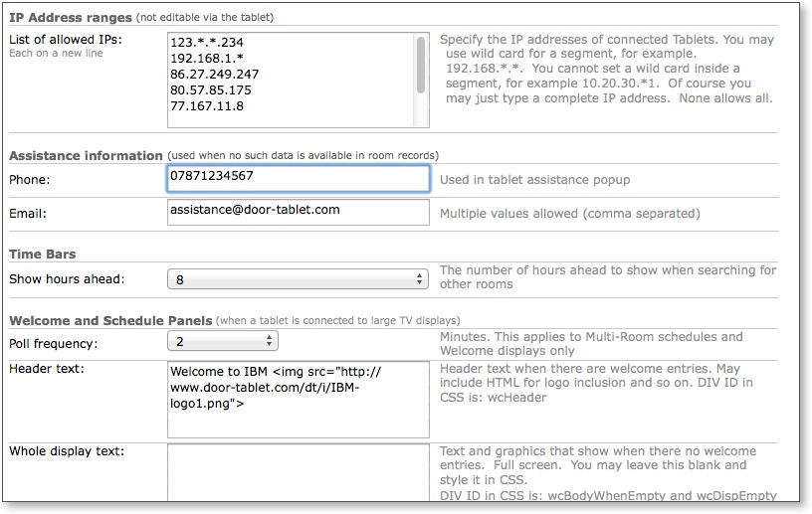The width and height of the screenshot is (812, 514).
Task: Click the "Whole display text:" label
Action: coord(67,451)
